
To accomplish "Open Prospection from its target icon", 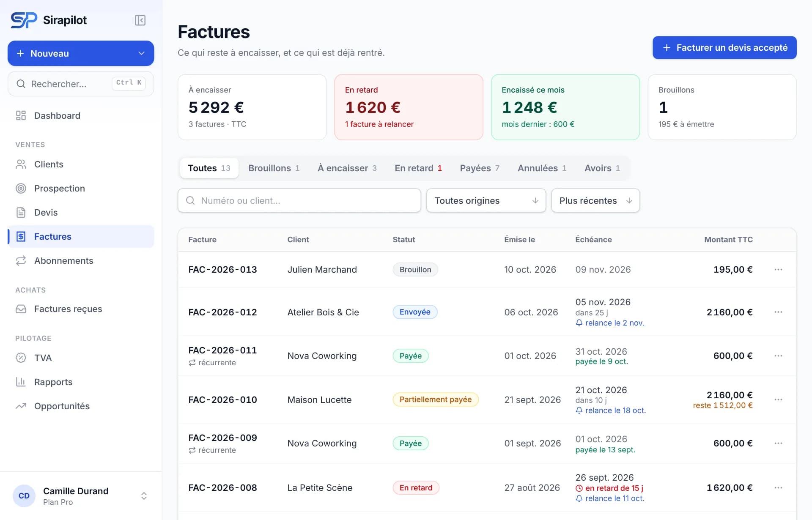I will click(x=21, y=188).
